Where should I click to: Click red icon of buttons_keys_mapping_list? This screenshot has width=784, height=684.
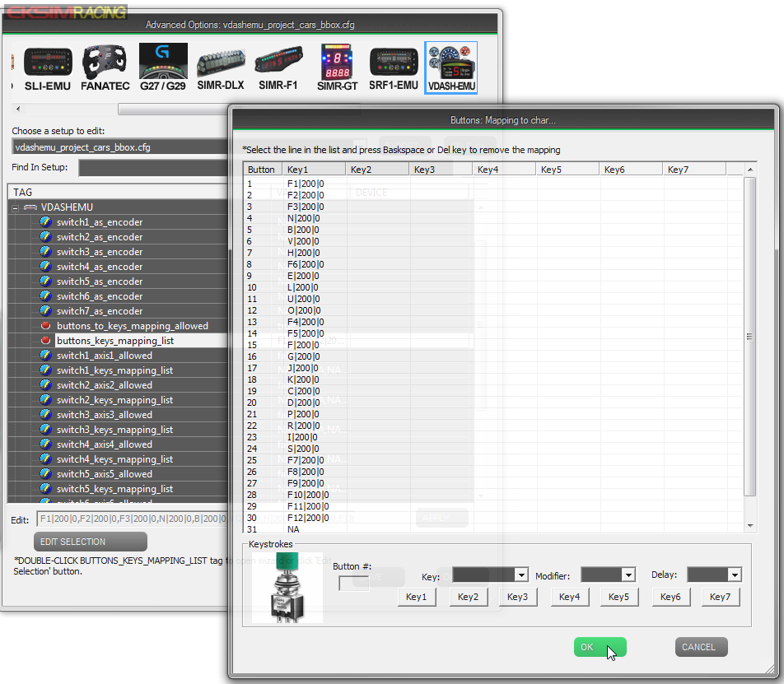click(x=45, y=340)
